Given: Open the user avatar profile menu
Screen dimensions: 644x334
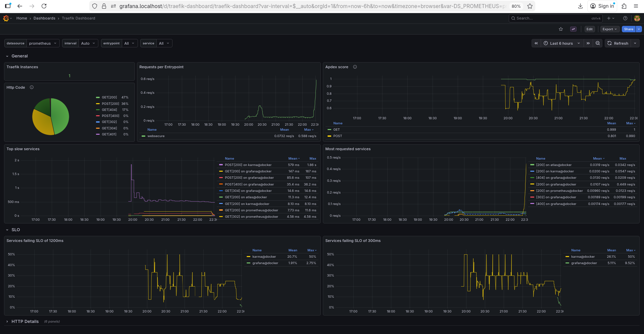Looking at the screenshot, I should pos(637,18).
